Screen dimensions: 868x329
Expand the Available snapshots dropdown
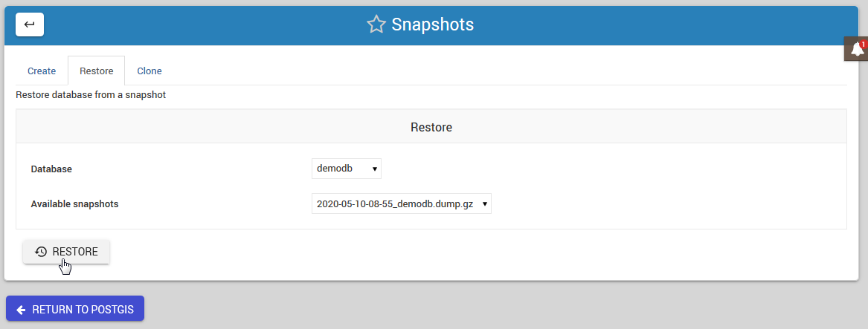401,203
